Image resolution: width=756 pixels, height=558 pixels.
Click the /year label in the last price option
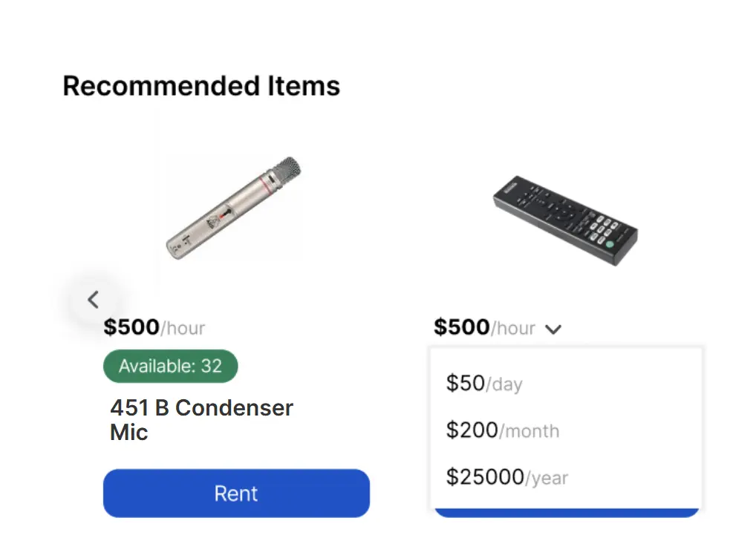click(547, 479)
